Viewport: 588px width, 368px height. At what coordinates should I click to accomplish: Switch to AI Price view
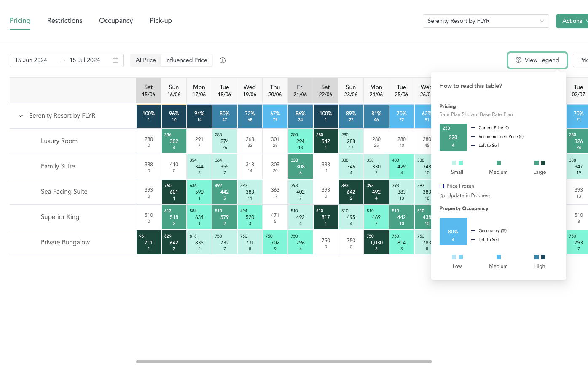[145, 60]
